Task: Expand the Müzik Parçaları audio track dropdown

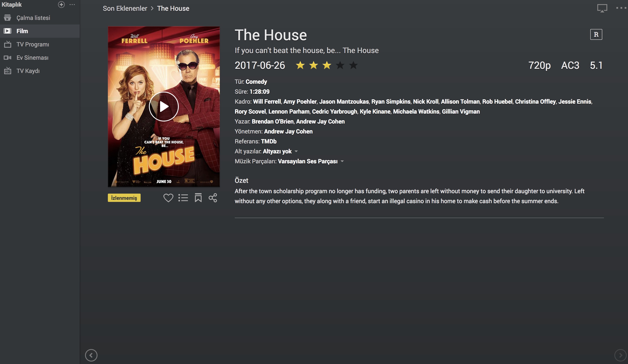Action: (x=342, y=161)
